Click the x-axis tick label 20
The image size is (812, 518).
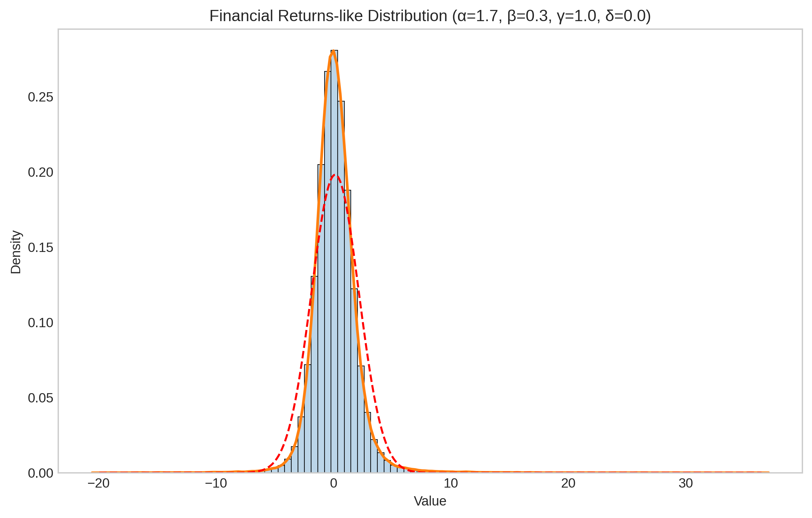click(568, 484)
